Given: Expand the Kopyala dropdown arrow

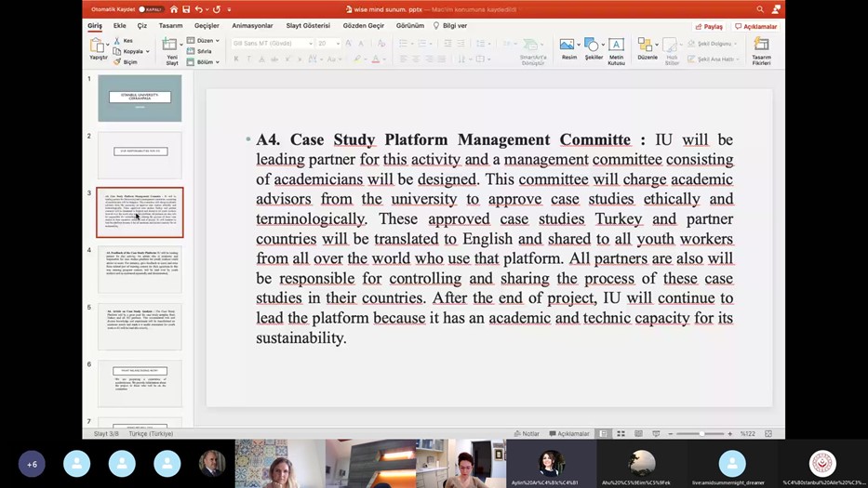Looking at the screenshot, I should 147,52.
